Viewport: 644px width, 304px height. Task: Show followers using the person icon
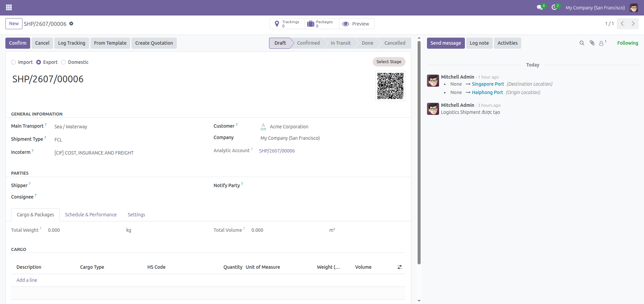point(603,43)
